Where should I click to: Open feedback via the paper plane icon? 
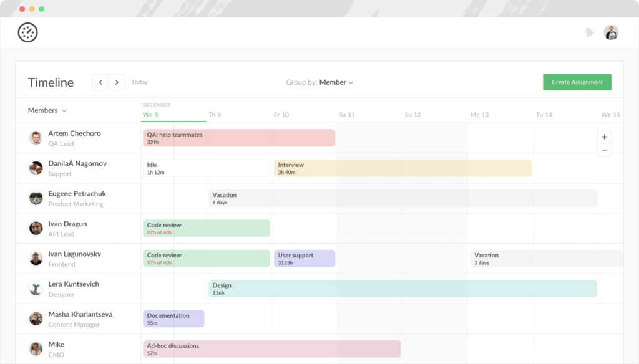590,32
